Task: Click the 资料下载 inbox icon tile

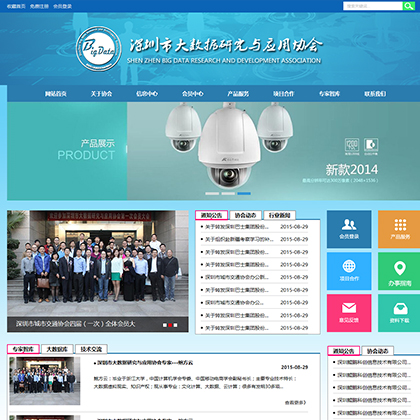Action: tap(399, 313)
